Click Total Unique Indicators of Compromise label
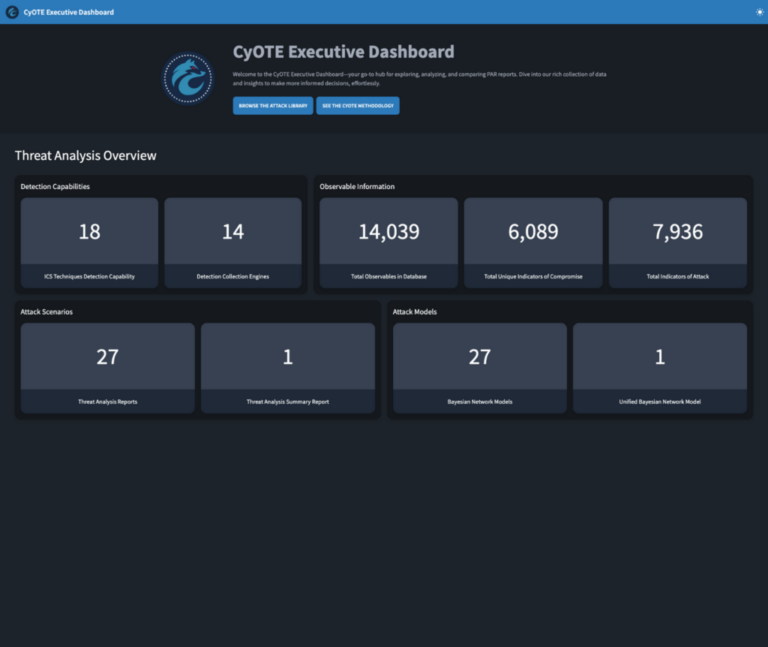The height and width of the screenshot is (647, 768). tap(533, 277)
